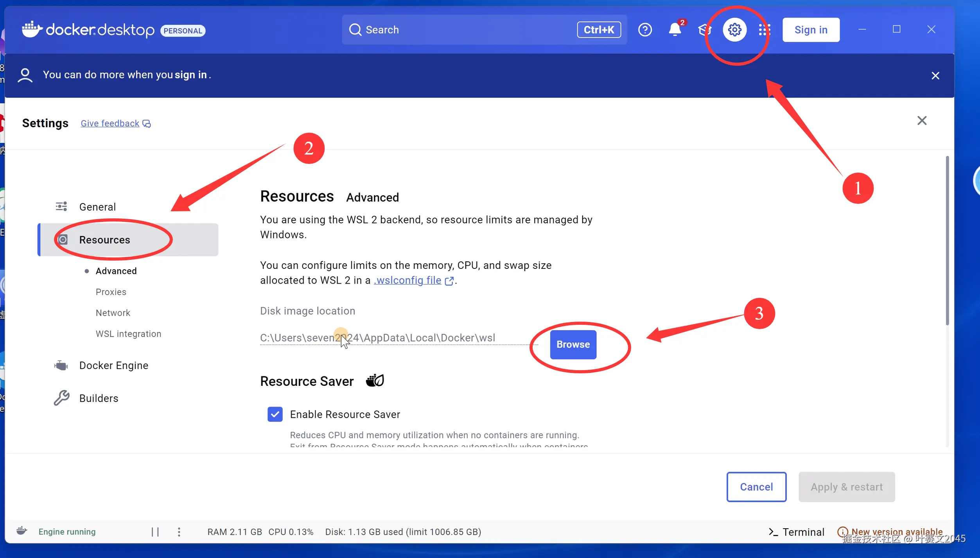Open the notifications bell
This screenshot has width=980, height=558.
click(675, 30)
